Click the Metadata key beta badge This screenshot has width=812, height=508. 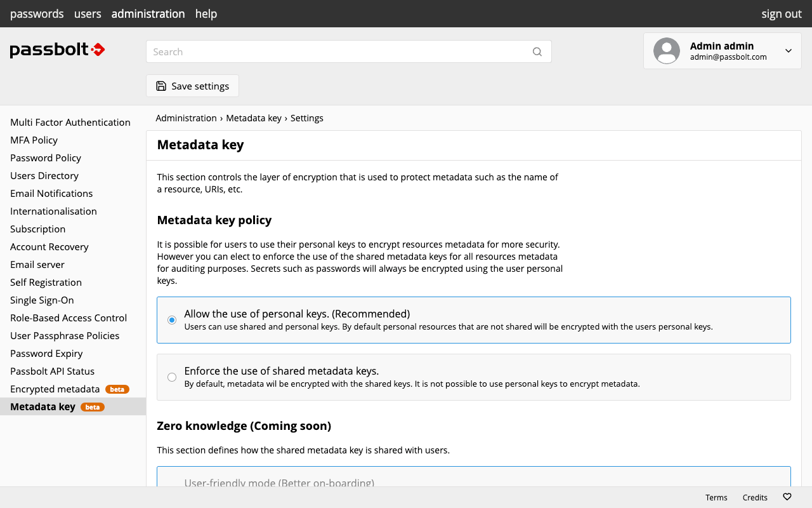[93, 407]
